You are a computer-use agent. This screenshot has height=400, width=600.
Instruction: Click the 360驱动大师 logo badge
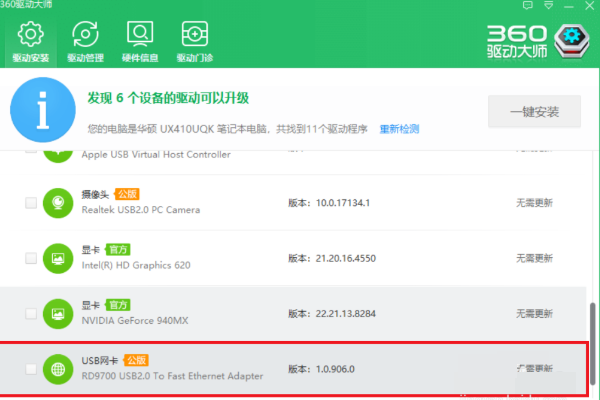click(x=571, y=41)
